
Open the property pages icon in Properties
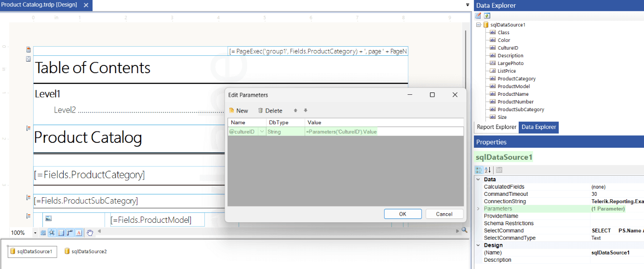point(499,170)
